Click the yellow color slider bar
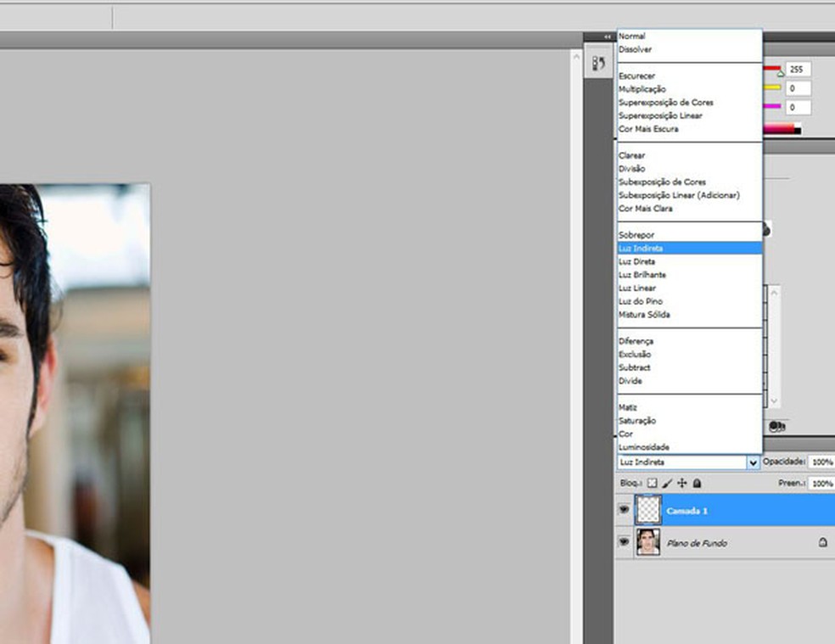The height and width of the screenshot is (644, 835). (772, 87)
